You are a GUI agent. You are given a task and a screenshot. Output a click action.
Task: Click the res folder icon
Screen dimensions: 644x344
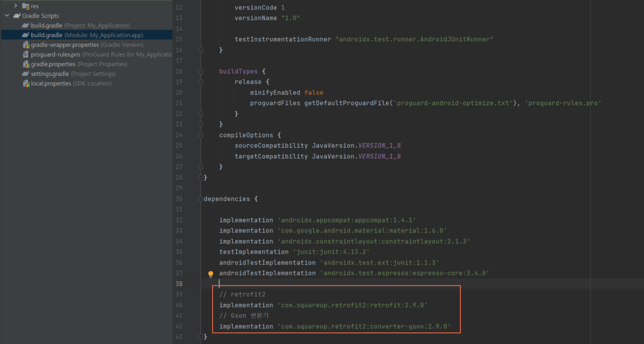point(26,6)
